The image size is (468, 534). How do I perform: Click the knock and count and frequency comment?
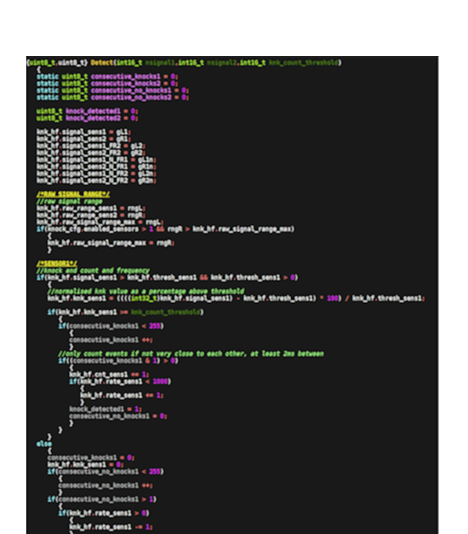(x=93, y=271)
